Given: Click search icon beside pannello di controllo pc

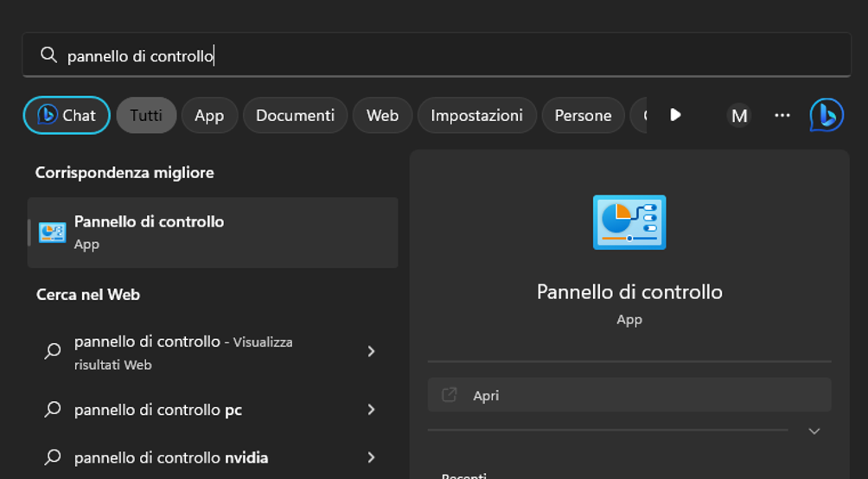Looking at the screenshot, I should [53, 409].
